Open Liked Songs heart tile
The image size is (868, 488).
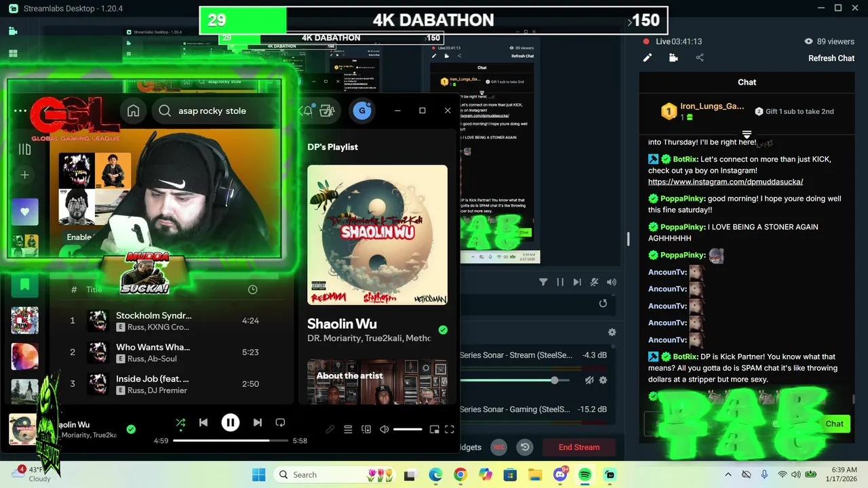coord(24,211)
